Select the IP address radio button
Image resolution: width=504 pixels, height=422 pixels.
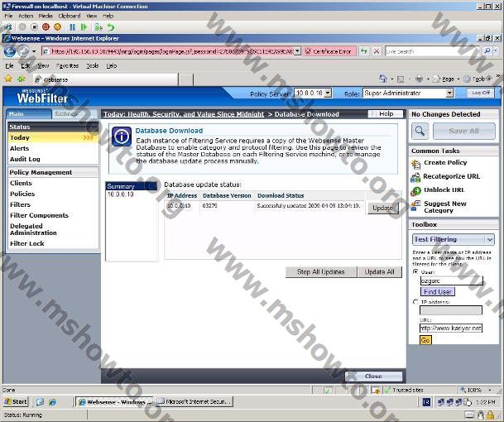coord(415,302)
